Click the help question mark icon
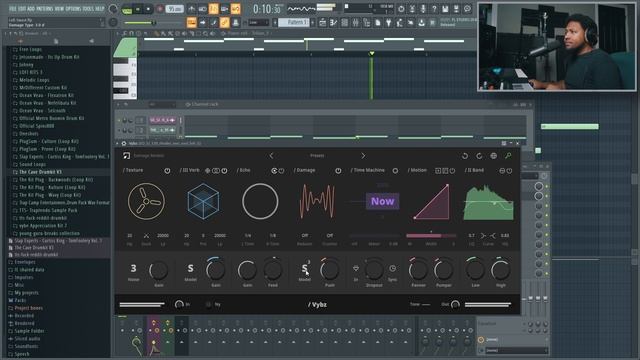Image resolution: width=640 pixels, height=360 pixels. (x=434, y=9)
